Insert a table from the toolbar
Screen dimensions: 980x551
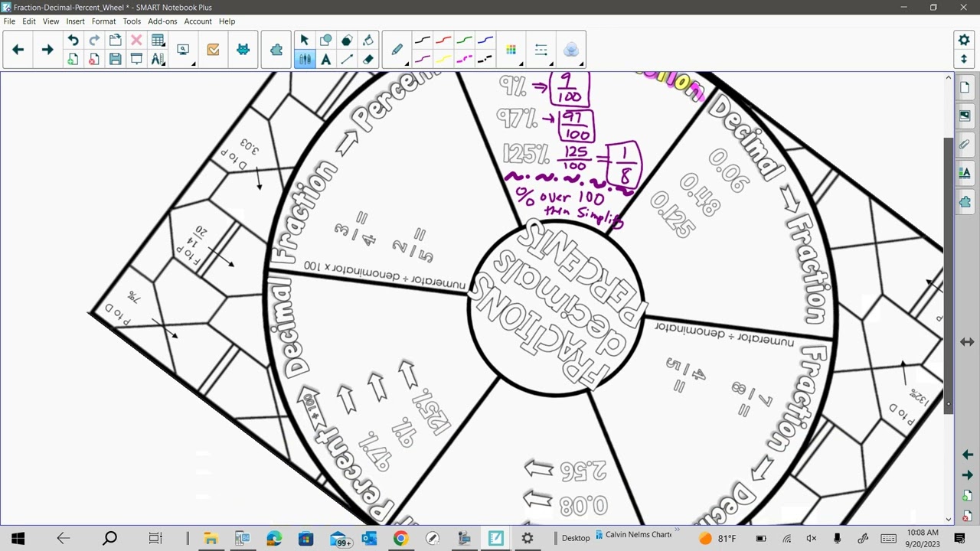[x=158, y=41]
